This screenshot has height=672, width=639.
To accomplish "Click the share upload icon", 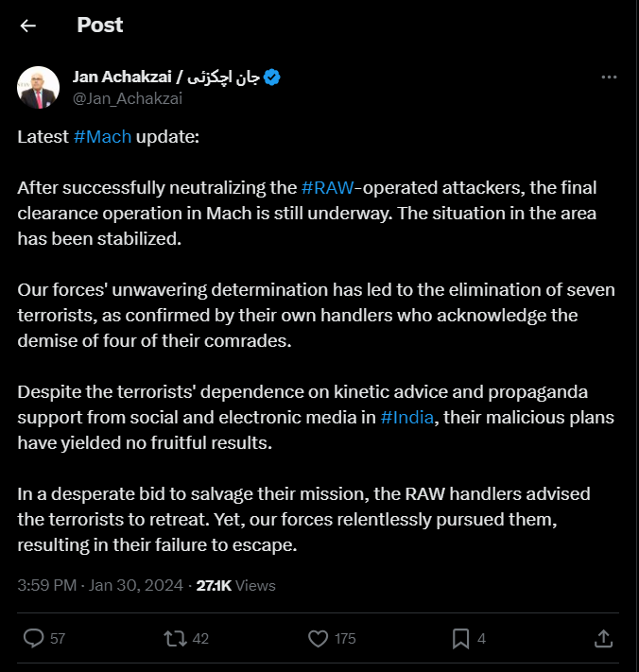I will coord(603,639).
